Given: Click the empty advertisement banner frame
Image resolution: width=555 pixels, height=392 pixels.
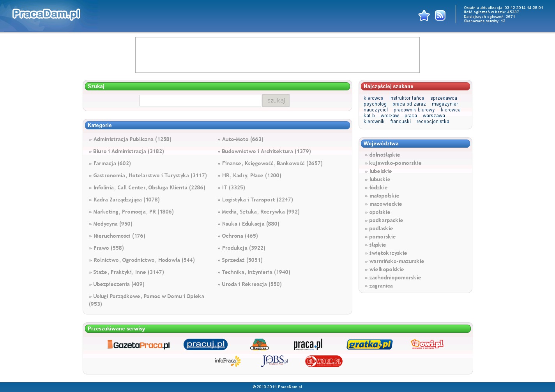Looking at the screenshot, I should point(277,55).
